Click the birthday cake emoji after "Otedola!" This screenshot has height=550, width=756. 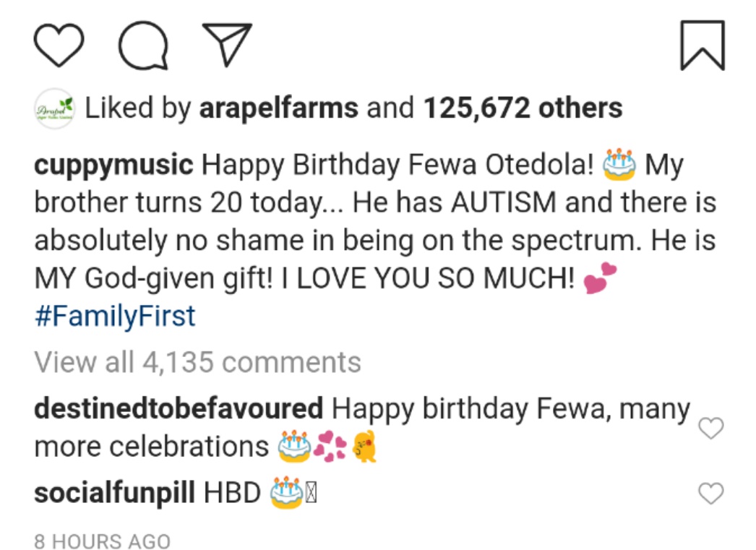click(x=619, y=165)
